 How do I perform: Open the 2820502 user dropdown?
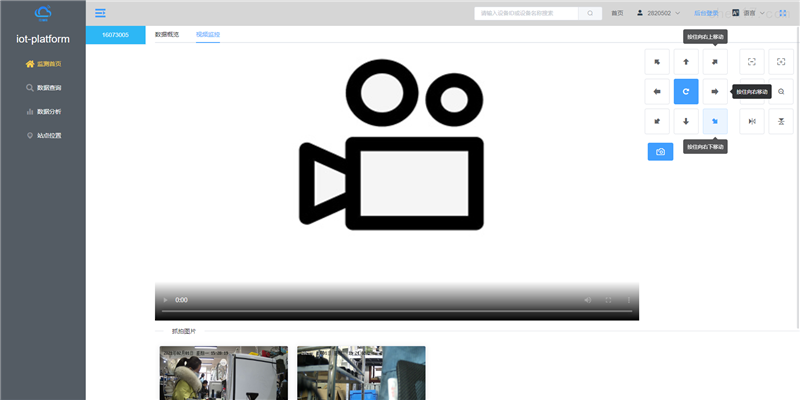pos(658,13)
